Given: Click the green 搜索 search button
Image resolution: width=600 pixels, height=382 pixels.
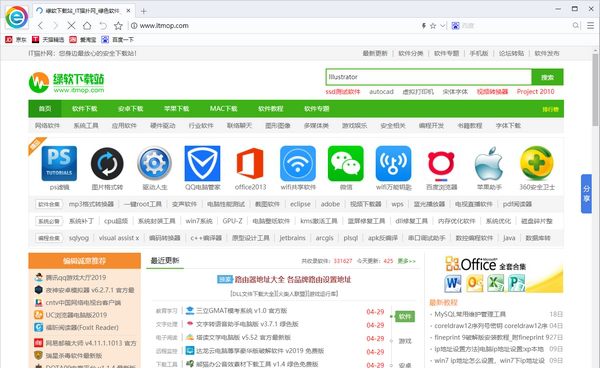Looking at the screenshot, I should (x=548, y=77).
